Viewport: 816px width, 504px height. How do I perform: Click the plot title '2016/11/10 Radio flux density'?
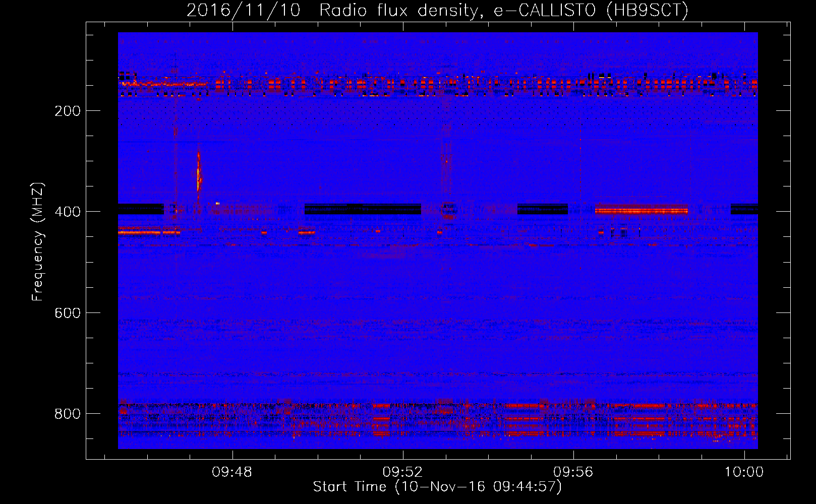(437, 10)
